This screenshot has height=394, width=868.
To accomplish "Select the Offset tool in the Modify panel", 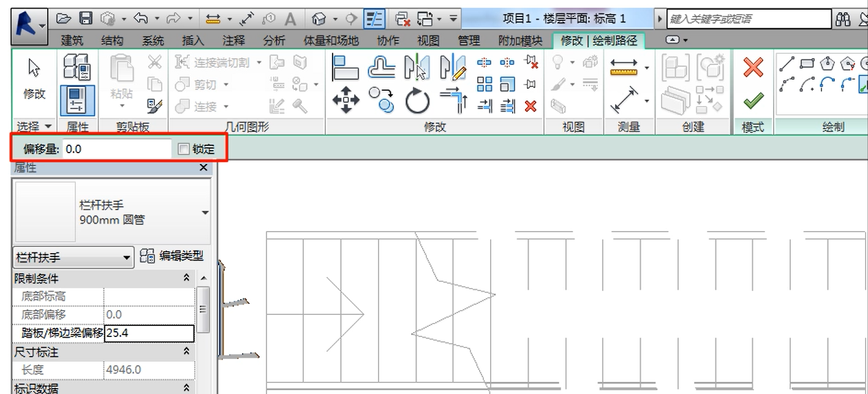I will 382,67.
